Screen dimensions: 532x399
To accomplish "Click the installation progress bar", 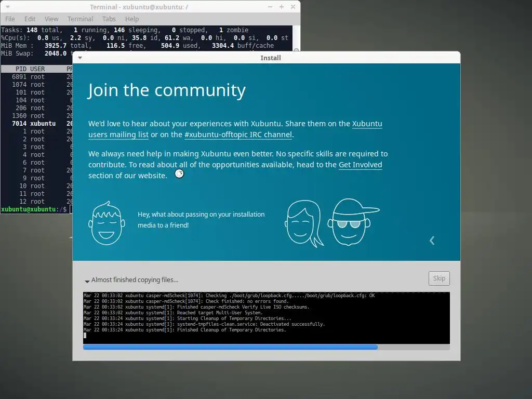I will 267,347.
